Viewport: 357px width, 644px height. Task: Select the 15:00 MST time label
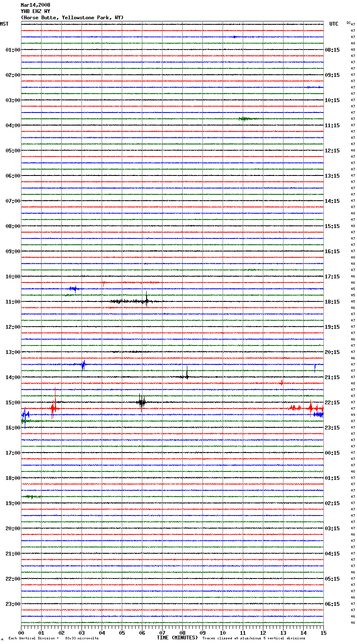click(13, 403)
